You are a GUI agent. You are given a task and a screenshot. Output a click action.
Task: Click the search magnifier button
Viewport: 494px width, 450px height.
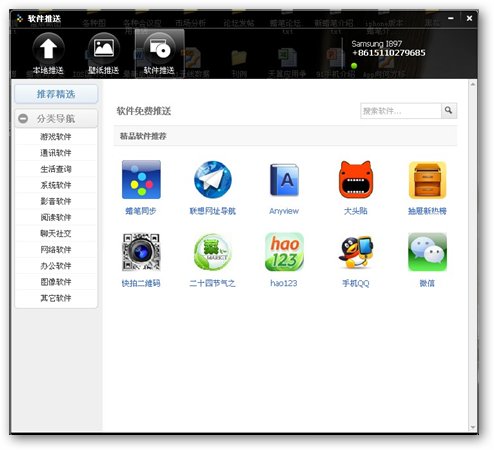click(449, 110)
